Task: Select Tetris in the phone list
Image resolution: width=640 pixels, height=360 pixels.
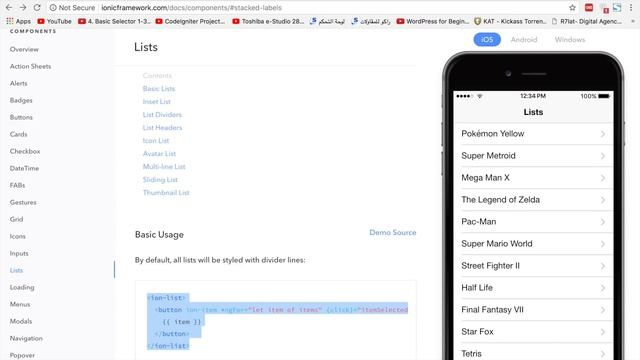Action: (x=533, y=352)
